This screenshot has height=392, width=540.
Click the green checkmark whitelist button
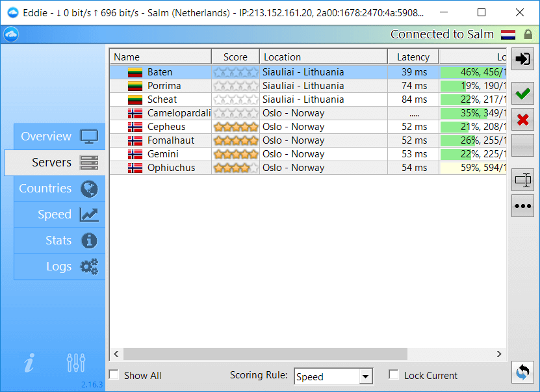(x=522, y=94)
